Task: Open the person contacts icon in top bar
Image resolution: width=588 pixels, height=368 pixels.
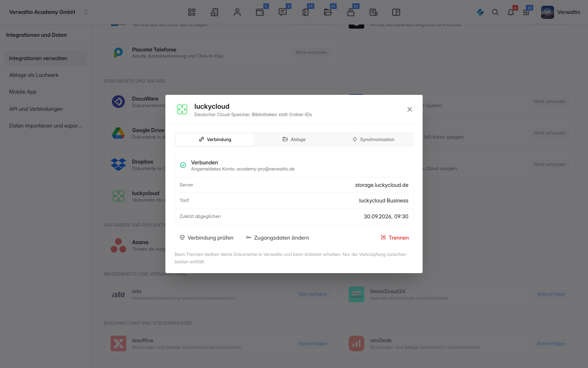Action: click(x=237, y=12)
